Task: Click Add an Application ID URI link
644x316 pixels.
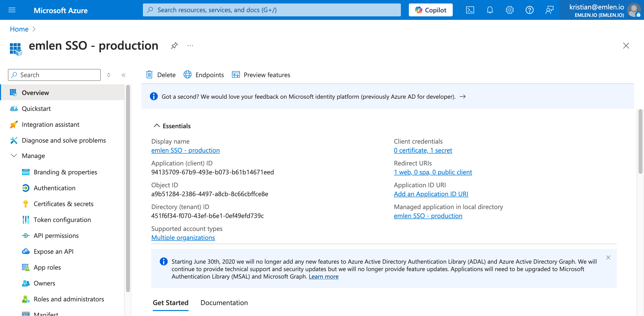Action: tap(431, 194)
